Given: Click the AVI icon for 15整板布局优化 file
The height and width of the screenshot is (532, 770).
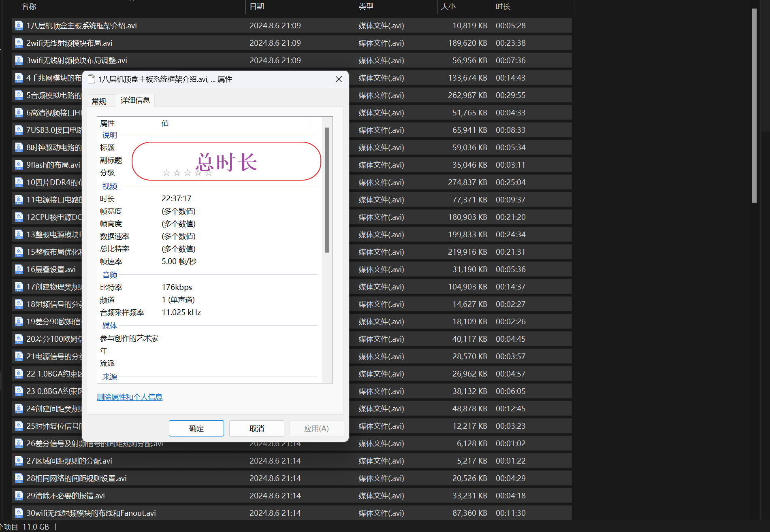Looking at the screenshot, I should (19, 252).
